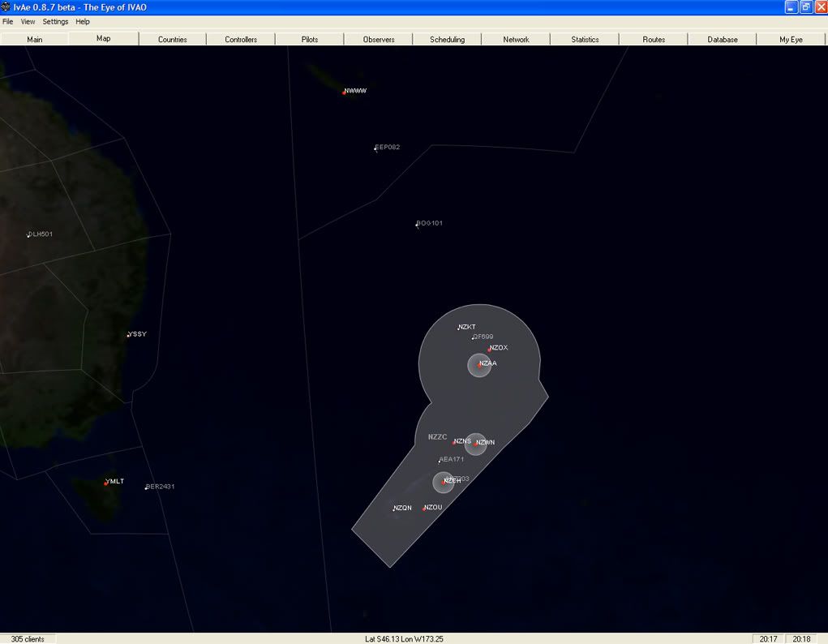Open the Statistics tab
The image size is (828, 644).
coord(585,39)
